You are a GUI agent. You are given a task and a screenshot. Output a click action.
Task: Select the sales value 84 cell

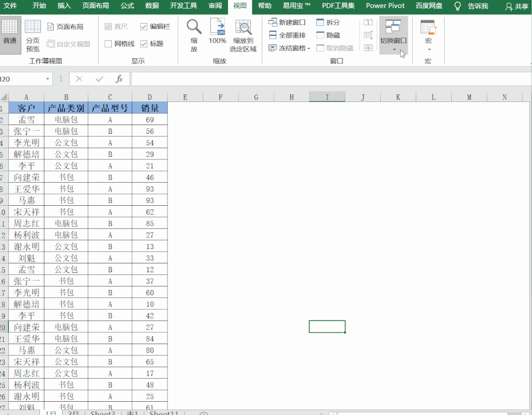pyautogui.click(x=150, y=339)
